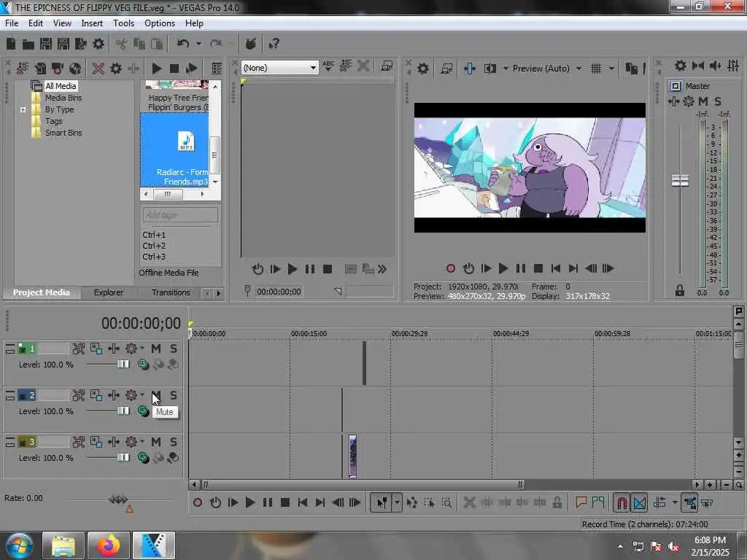This screenshot has width=747, height=560.
Task: Click the Undo arrow in main toolbar
Action: [183, 44]
